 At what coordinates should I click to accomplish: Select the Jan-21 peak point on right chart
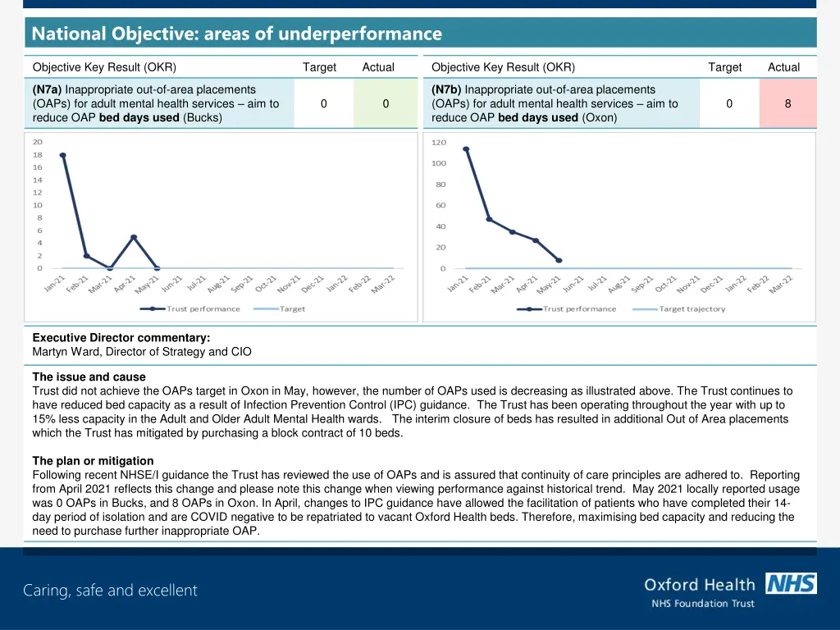[465, 148]
